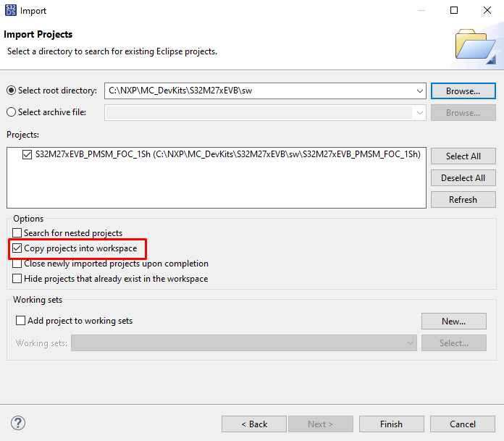Check 'Hide projects that already exist in the workspace'

pos(17,278)
